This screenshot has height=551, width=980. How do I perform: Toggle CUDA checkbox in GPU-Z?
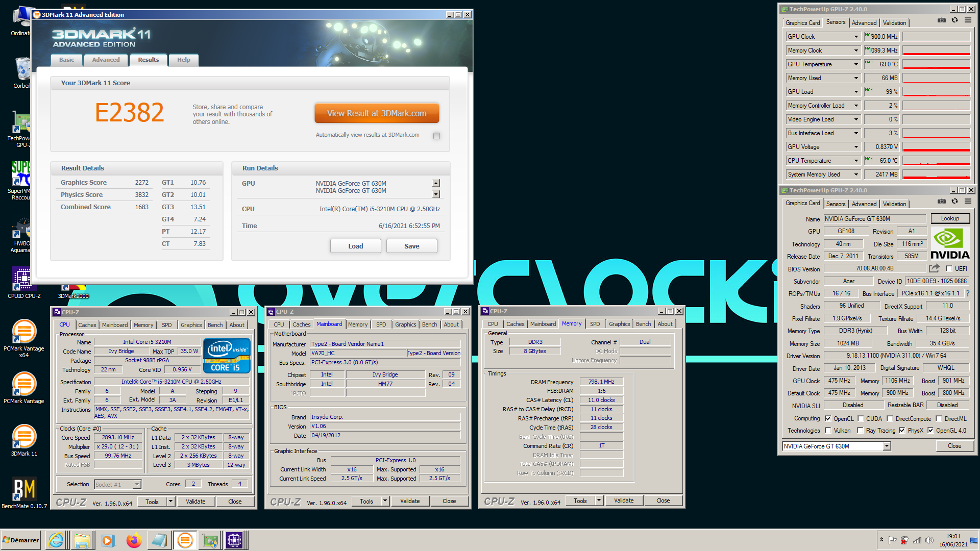point(861,419)
